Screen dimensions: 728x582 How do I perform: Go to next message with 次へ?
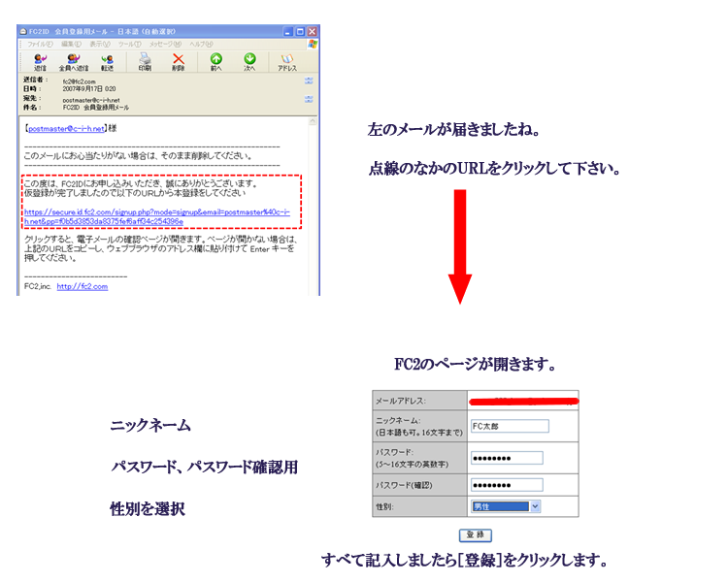249,62
